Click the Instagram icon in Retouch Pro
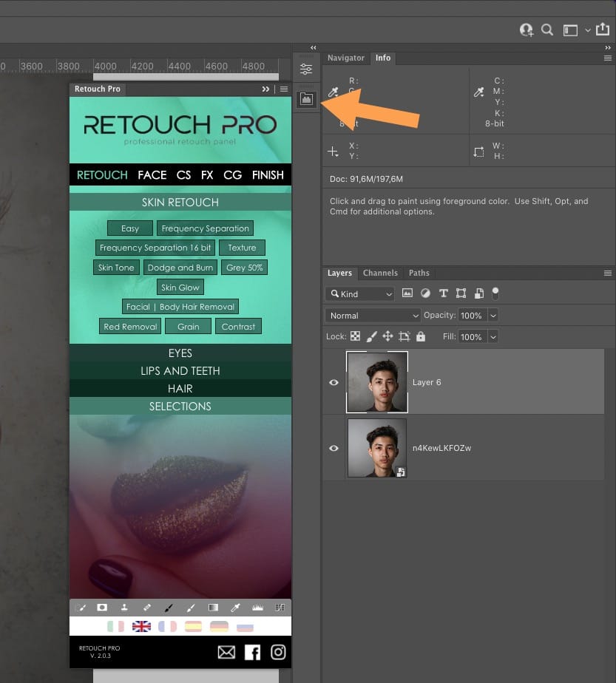The width and height of the screenshot is (616, 683). (x=278, y=652)
